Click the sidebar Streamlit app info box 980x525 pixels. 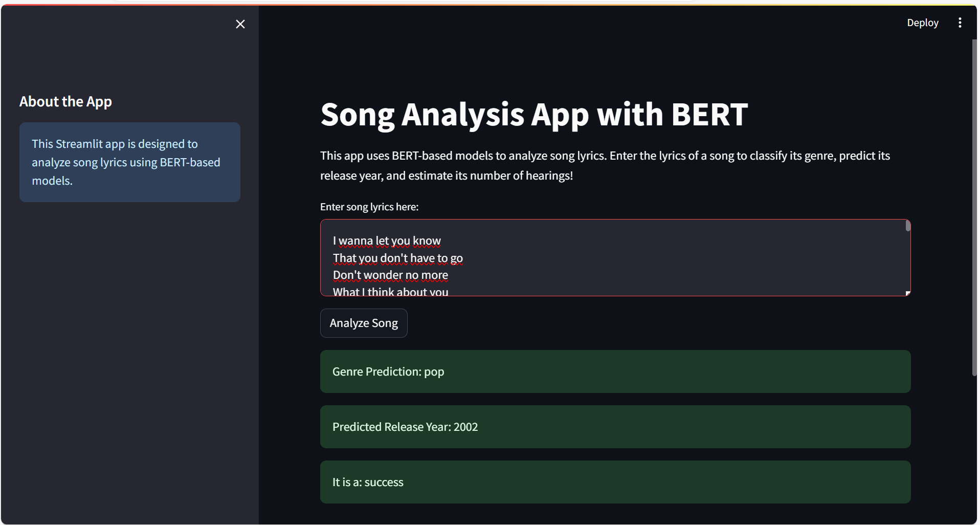click(x=130, y=162)
